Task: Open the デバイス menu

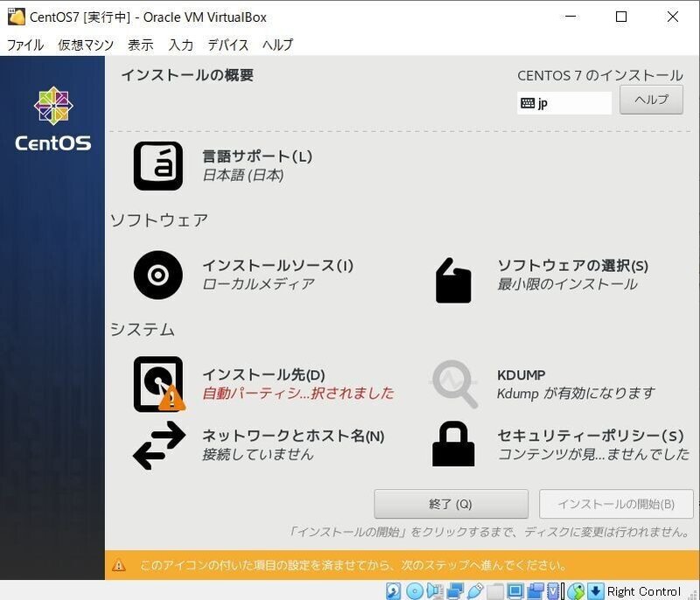Action: [x=228, y=45]
